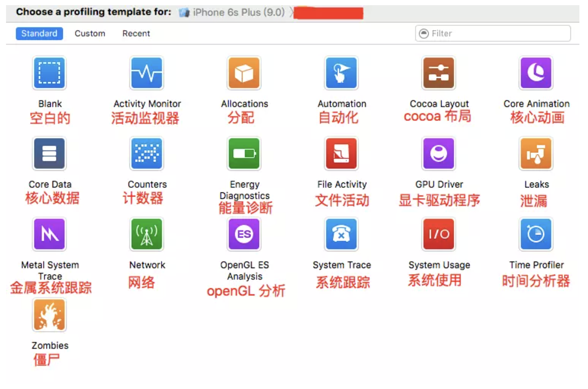
Task: Open the Custom tab
Action: [x=90, y=34]
